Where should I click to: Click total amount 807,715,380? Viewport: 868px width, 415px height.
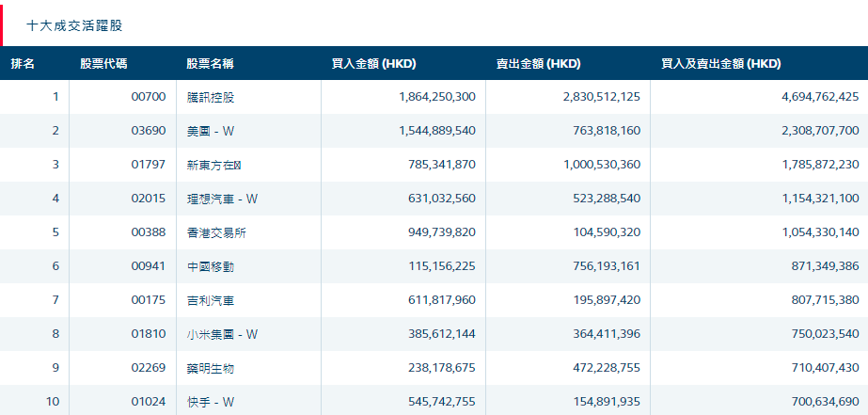point(828,300)
